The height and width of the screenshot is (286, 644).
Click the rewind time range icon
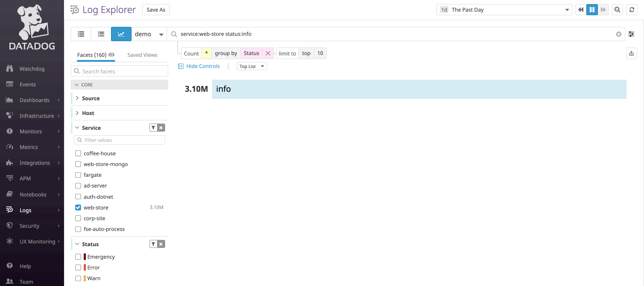(580, 10)
